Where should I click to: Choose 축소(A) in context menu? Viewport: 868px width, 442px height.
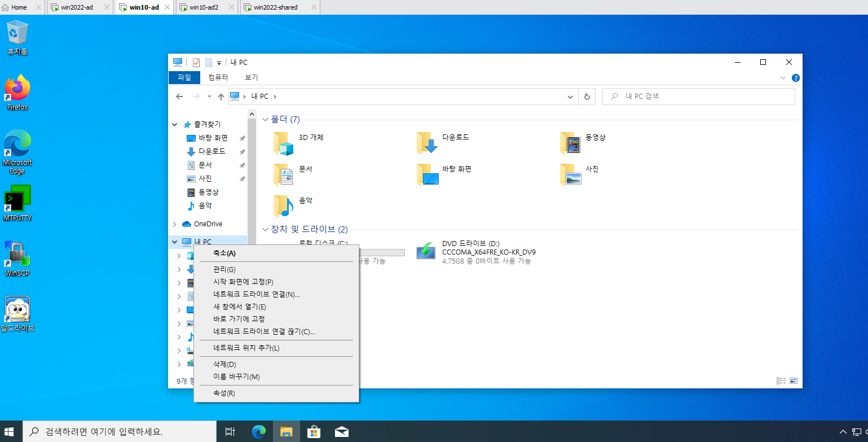(x=276, y=253)
